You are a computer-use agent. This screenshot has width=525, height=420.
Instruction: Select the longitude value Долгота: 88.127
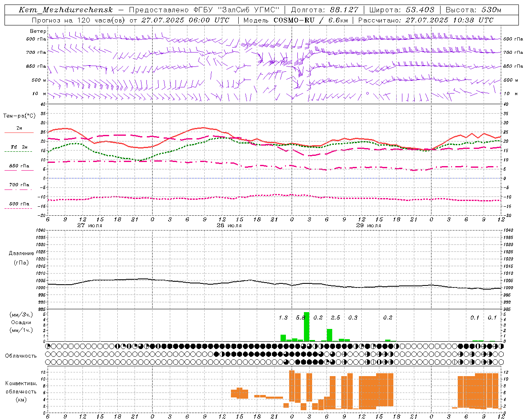[x=324, y=10]
